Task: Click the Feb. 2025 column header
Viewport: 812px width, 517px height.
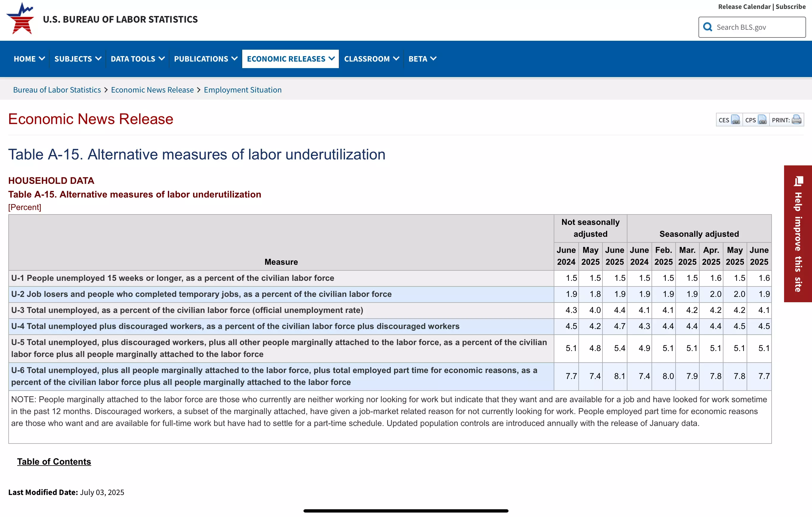Action: (x=664, y=256)
